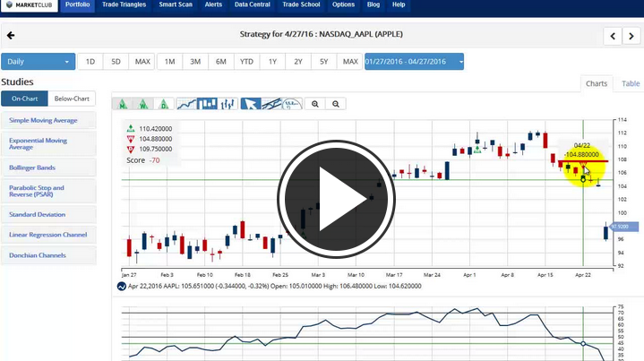The width and height of the screenshot is (644, 361).
Task: Go back using the left arrow
Action: (x=11, y=35)
